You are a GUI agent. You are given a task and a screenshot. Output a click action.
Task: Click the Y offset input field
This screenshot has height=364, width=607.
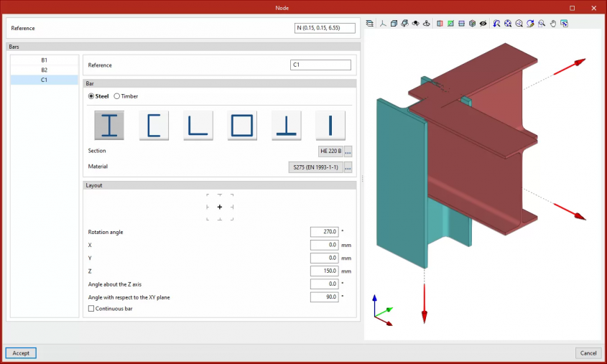point(325,258)
